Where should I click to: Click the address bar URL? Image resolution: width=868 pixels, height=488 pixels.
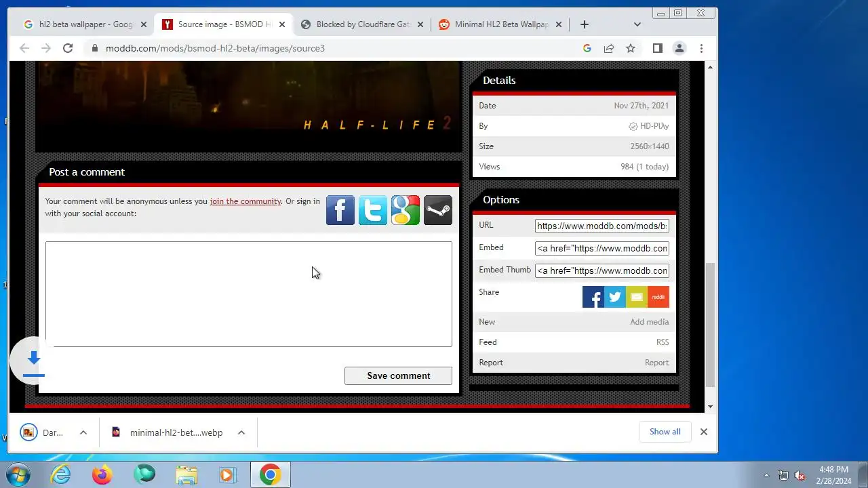click(215, 48)
